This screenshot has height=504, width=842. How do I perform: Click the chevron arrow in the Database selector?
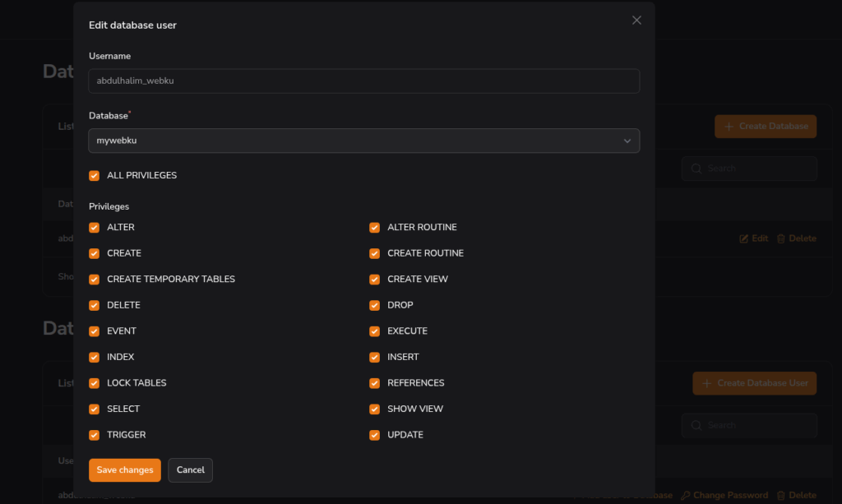tap(627, 141)
